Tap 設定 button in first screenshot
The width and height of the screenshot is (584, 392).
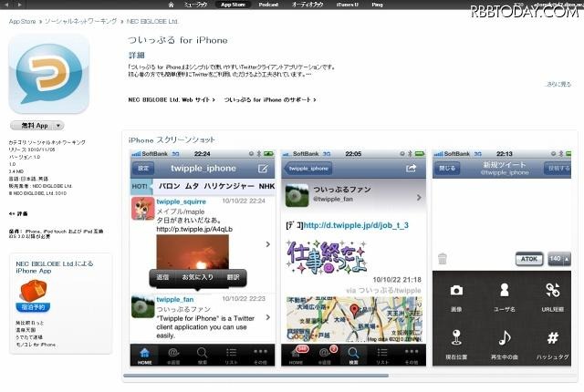tap(143, 169)
